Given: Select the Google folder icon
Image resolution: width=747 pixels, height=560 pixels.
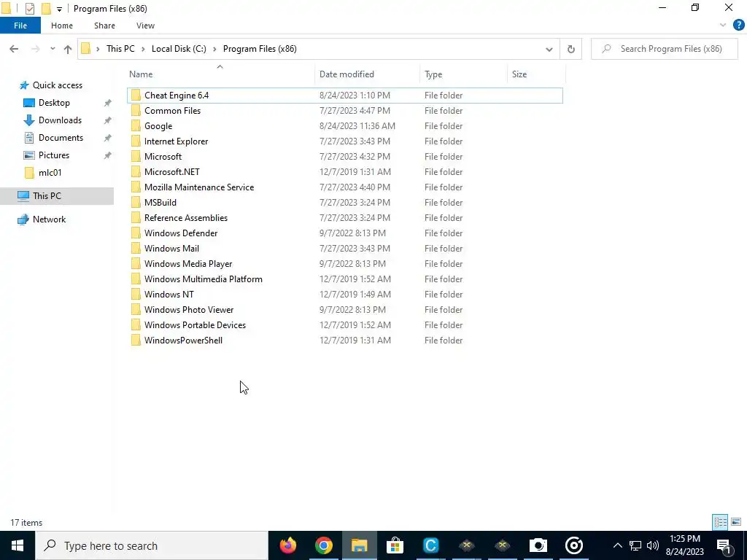Looking at the screenshot, I should [136, 125].
